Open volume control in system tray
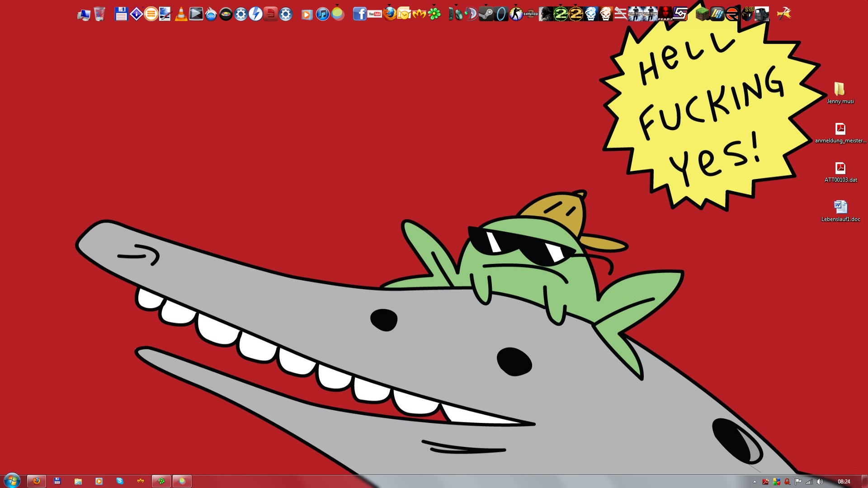The height and width of the screenshot is (488, 868). (x=820, y=482)
